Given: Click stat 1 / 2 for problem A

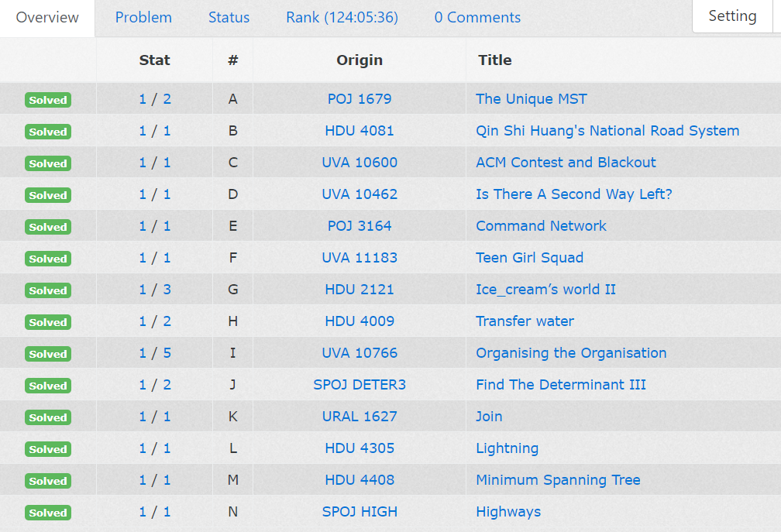Looking at the screenshot, I should (x=155, y=99).
